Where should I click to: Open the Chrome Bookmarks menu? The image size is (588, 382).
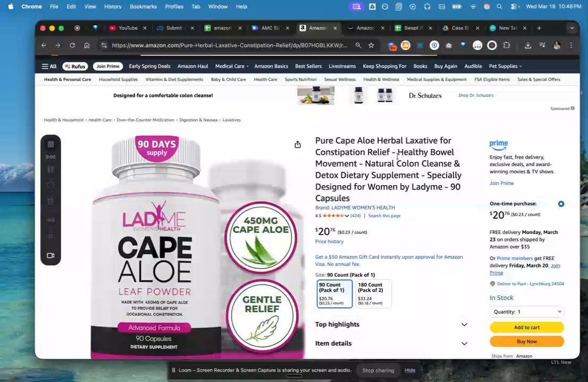143,6
